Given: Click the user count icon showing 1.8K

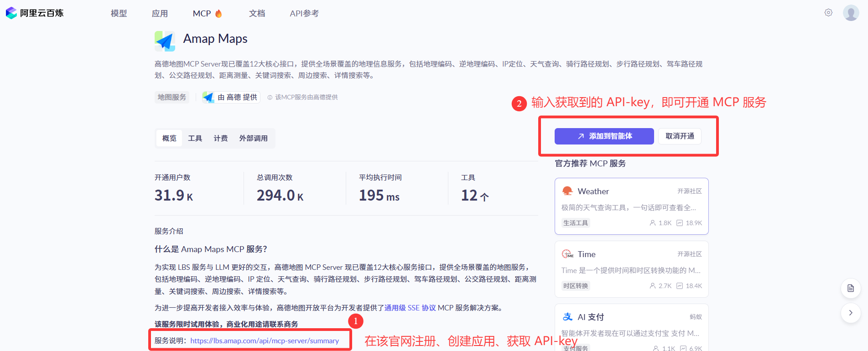Looking at the screenshot, I should (653, 223).
